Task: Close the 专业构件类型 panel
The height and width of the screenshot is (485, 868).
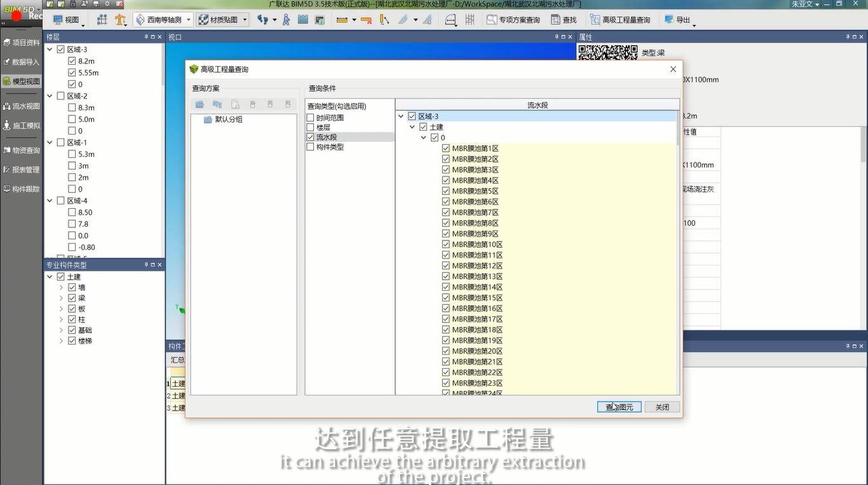Action: [x=159, y=265]
